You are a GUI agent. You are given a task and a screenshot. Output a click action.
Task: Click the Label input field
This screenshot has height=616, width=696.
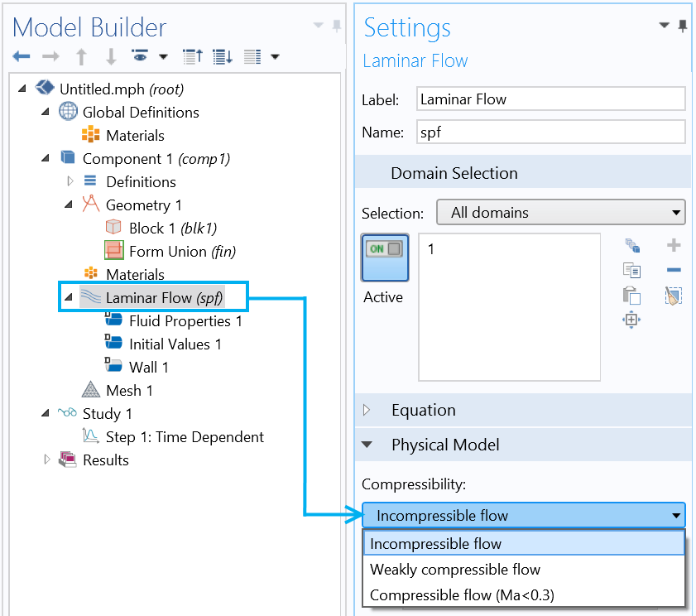point(551,99)
